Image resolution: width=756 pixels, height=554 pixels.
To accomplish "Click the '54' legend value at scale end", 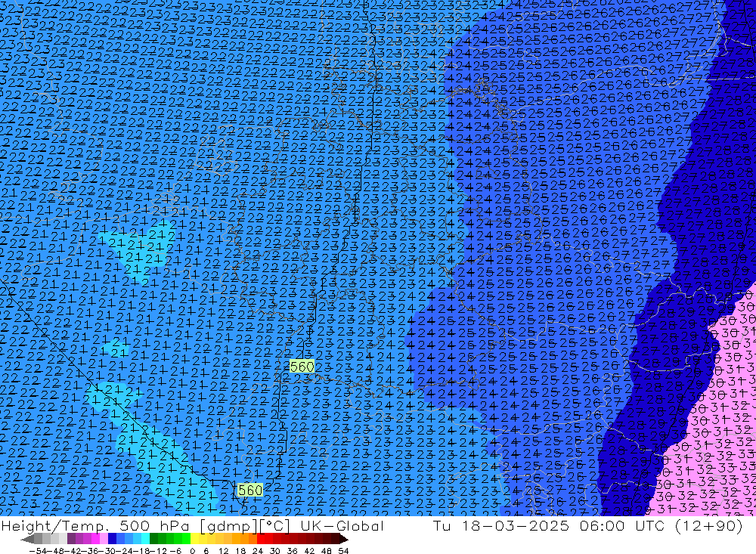I will [343, 551].
